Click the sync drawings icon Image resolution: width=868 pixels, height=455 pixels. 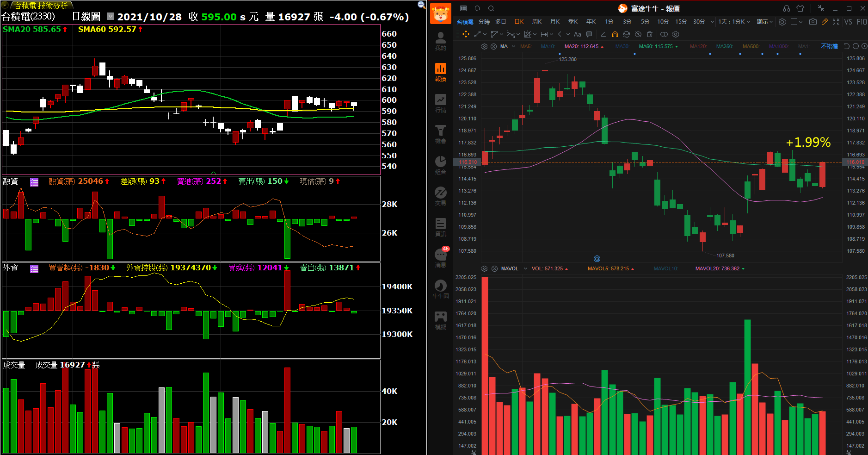[x=627, y=34]
